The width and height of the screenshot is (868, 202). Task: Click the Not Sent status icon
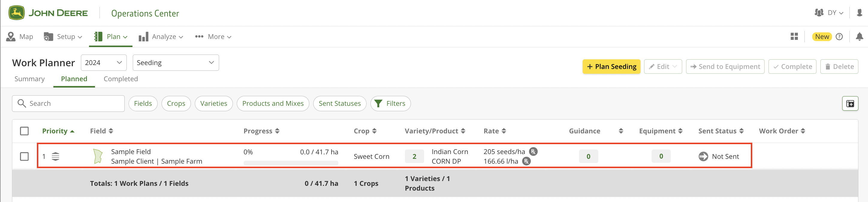tap(703, 156)
